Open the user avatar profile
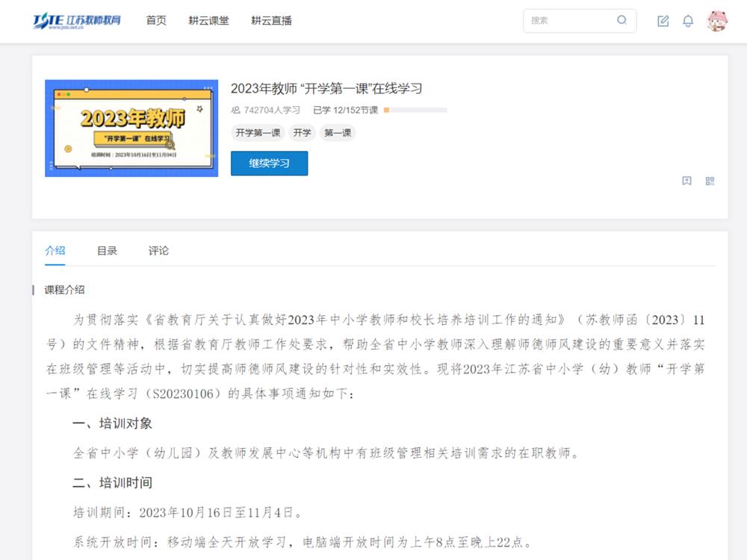The height and width of the screenshot is (560, 747). point(717,21)
